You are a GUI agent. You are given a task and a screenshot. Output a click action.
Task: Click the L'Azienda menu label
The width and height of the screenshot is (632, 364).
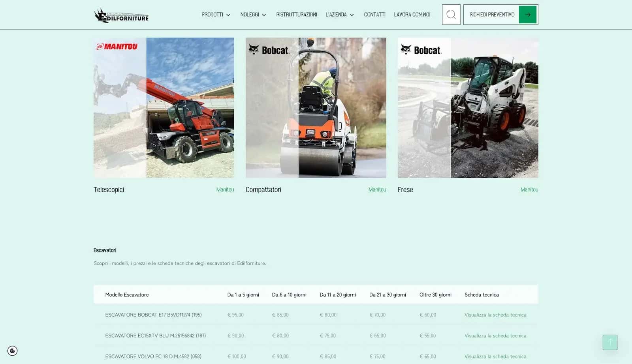[x=336, y=15]
